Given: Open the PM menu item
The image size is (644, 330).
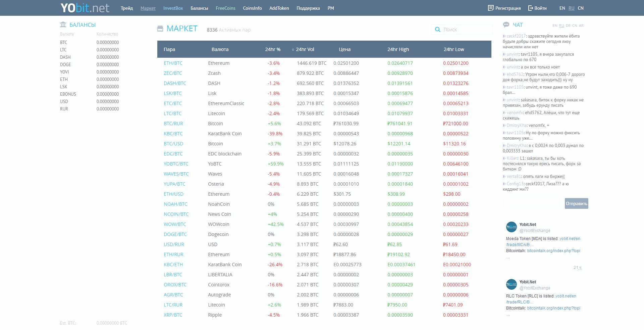Looking at the screenshot, I should [x=331, y=8].
